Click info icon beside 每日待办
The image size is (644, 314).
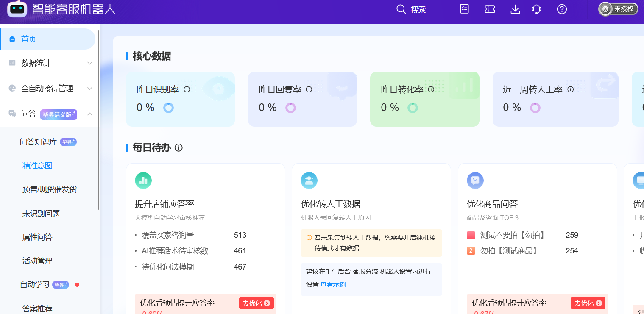coord(178,147)
